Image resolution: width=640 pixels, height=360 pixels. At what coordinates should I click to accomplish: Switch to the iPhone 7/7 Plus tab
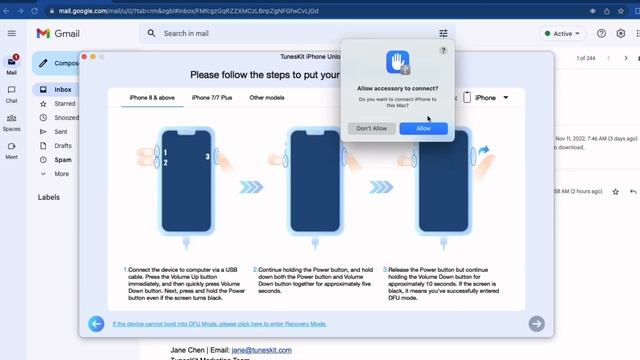pos(212,98)
